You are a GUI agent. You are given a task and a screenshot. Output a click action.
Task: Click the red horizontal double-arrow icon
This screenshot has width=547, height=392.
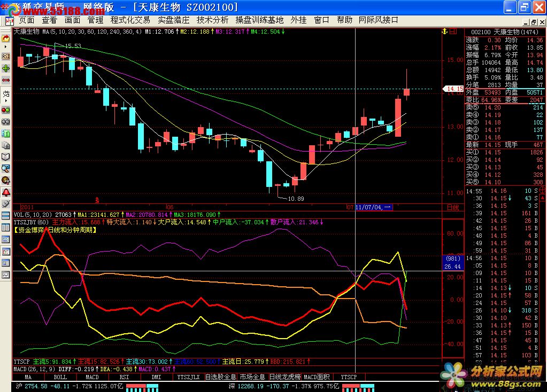click(5, 81)
